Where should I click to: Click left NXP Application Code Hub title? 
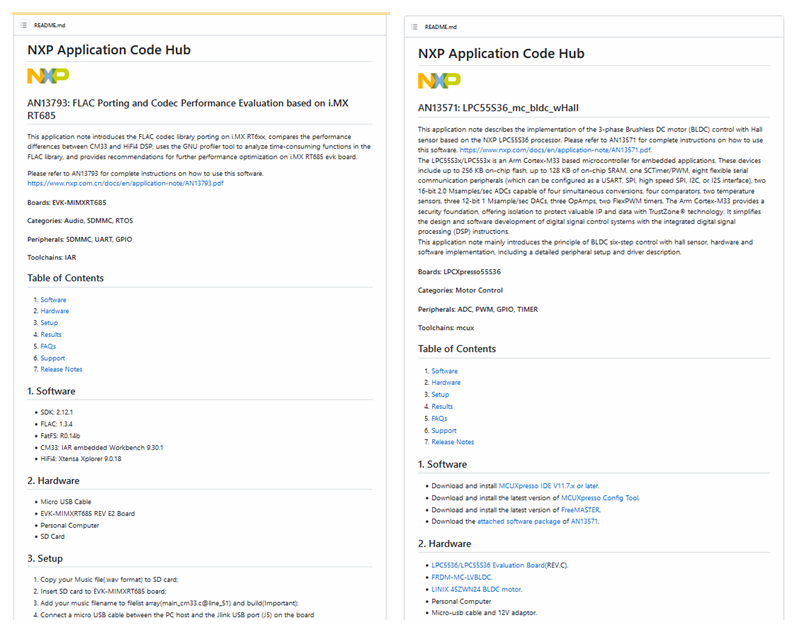point(109,50)
